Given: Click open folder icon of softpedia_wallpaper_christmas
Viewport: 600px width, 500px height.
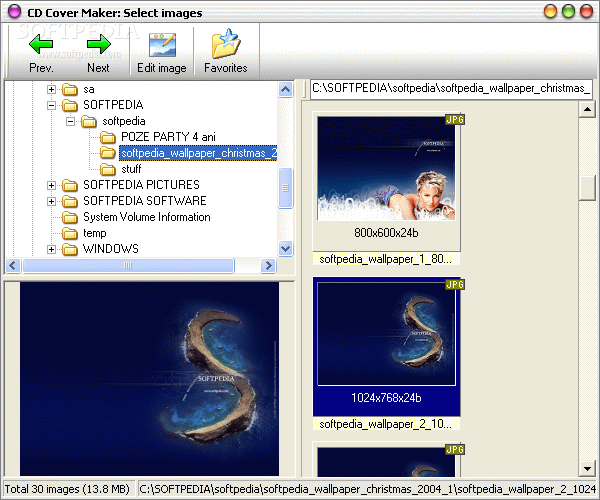Looking at the screenshot, I should click(108, 153).
